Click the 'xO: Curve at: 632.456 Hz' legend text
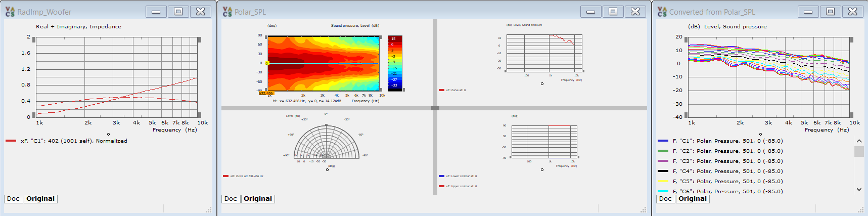868x216 pixels. click(x=247, y=176)
